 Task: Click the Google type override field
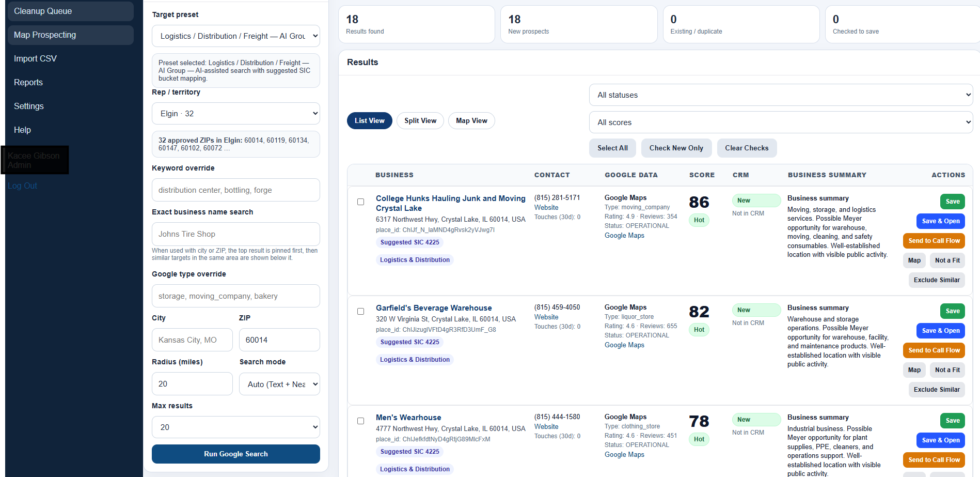[x=236, y=296]
